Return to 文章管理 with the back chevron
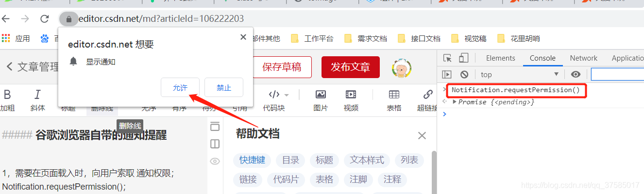This screenshot has width=644, height=194. (9, 67)
